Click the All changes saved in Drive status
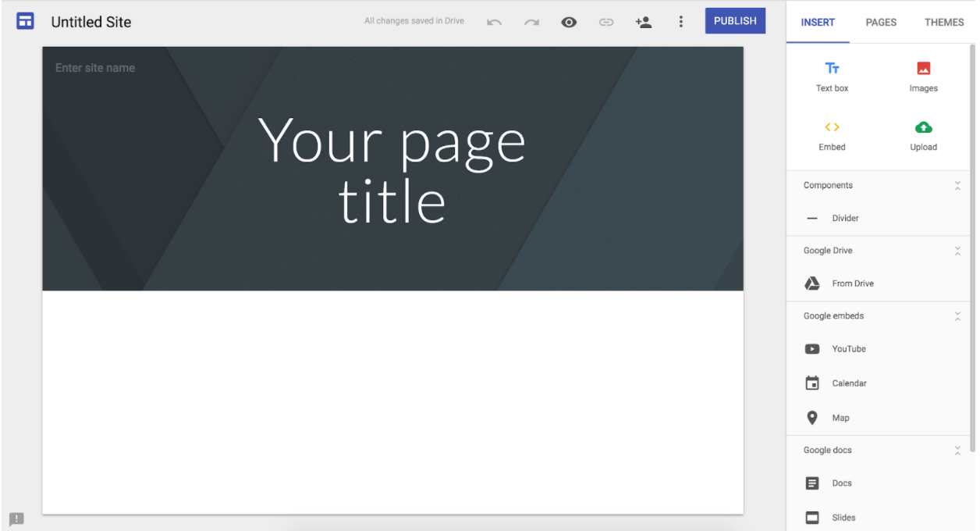 414,21
